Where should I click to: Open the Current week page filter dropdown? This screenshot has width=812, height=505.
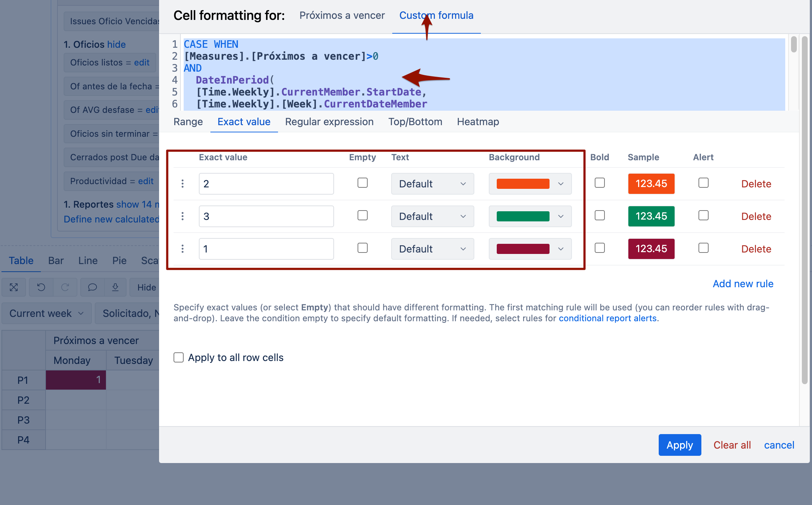coord(47,313)
